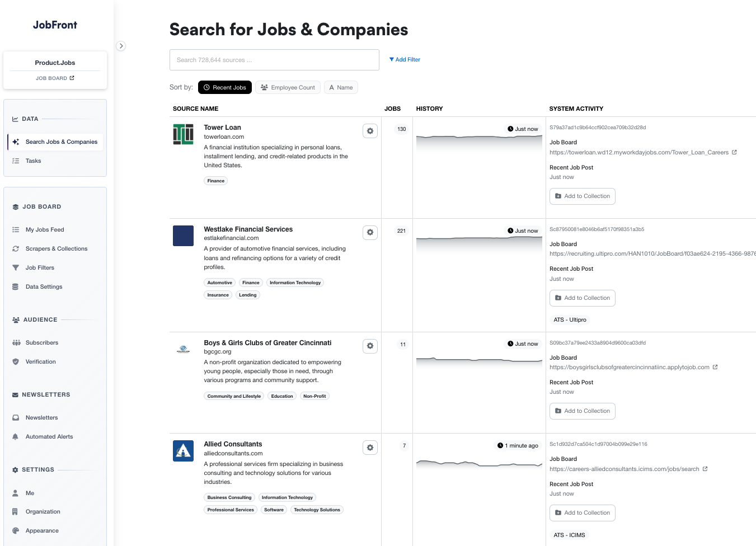756x546 pixels.
Task: Sort results by Name
Action: pos(341,87)
